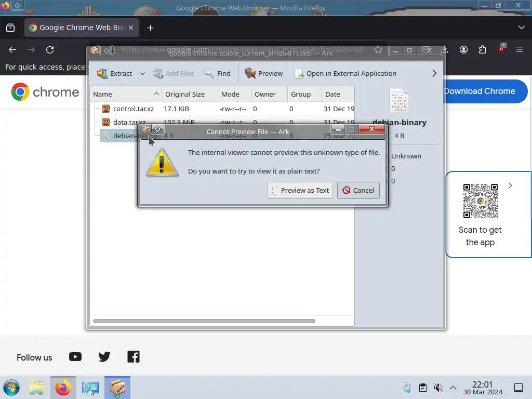Viewport: 532px width, 399px height.
Task: Cancel the Cannot Preview File dialog
Action: [x=358, y=190]
